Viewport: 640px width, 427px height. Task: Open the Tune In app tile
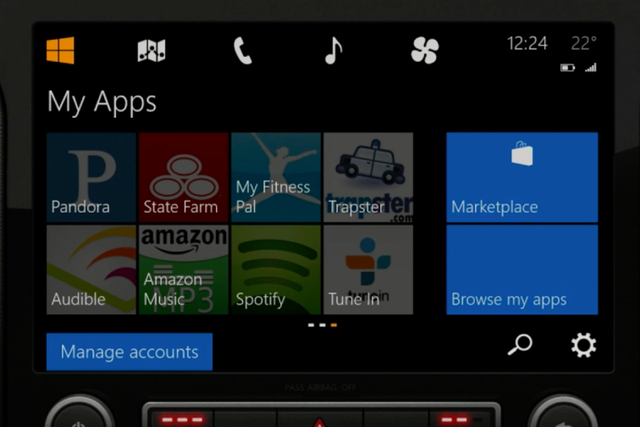pos(368,269)
